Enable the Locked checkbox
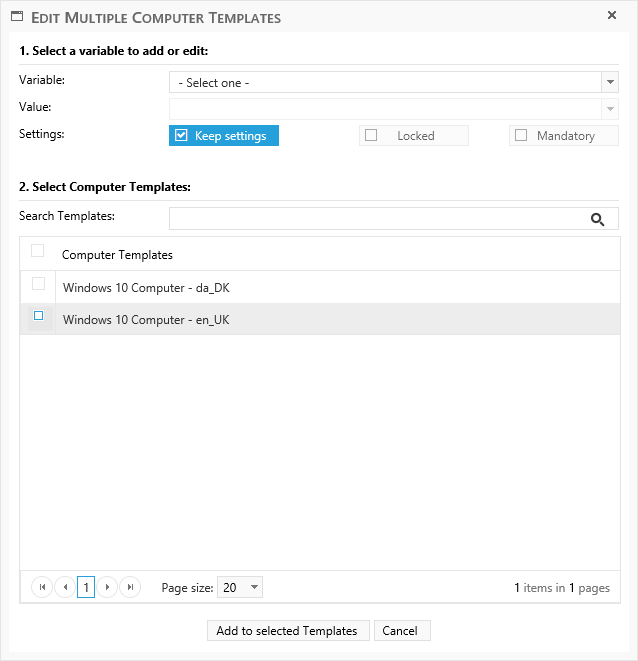Viewport: 638px width, 661px height. coord(371,136)
